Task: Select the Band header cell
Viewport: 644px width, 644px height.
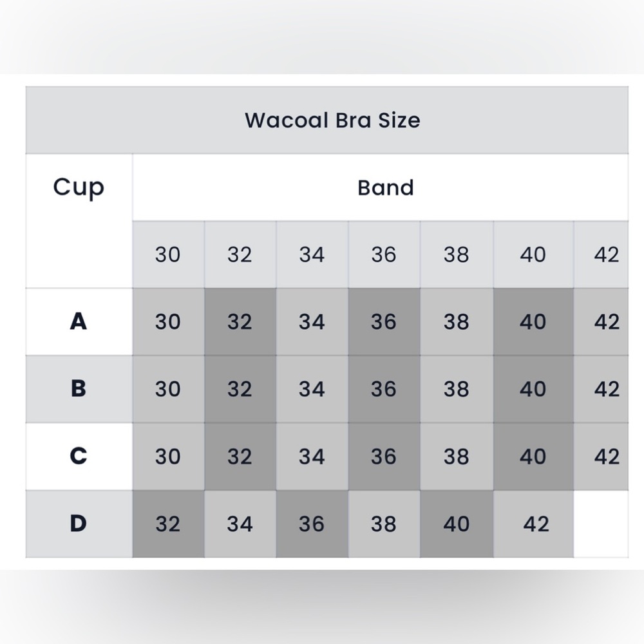Action: [381, 187]
